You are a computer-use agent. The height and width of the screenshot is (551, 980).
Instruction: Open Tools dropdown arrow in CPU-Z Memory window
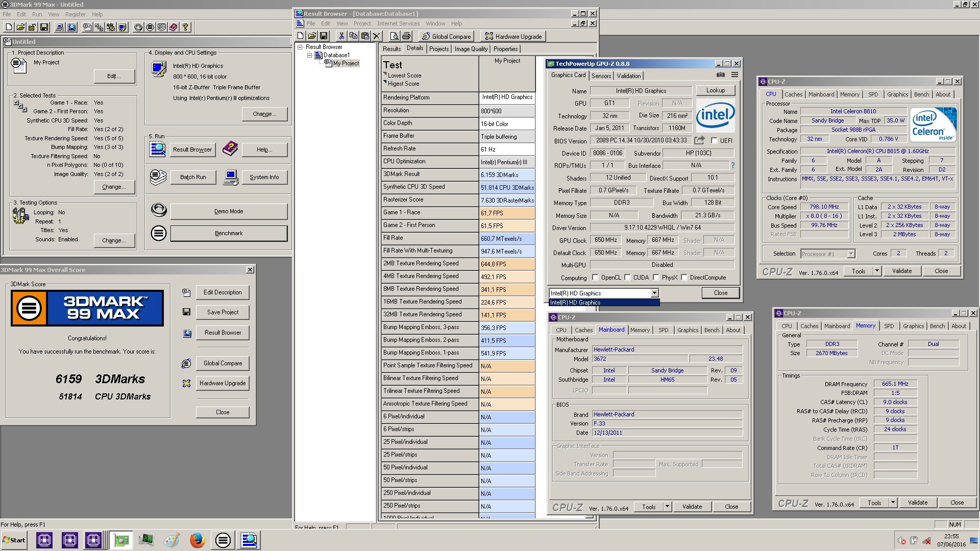tap(893, 503)
